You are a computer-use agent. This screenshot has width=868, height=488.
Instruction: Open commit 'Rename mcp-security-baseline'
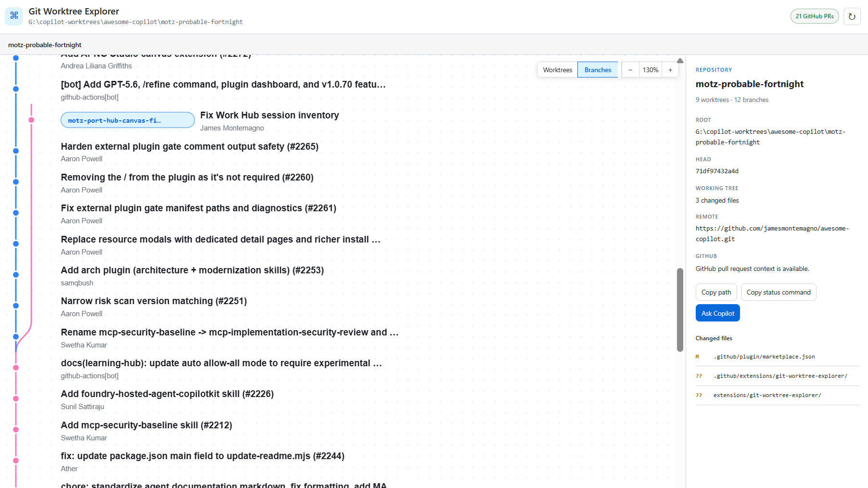[x=230, y=333]
